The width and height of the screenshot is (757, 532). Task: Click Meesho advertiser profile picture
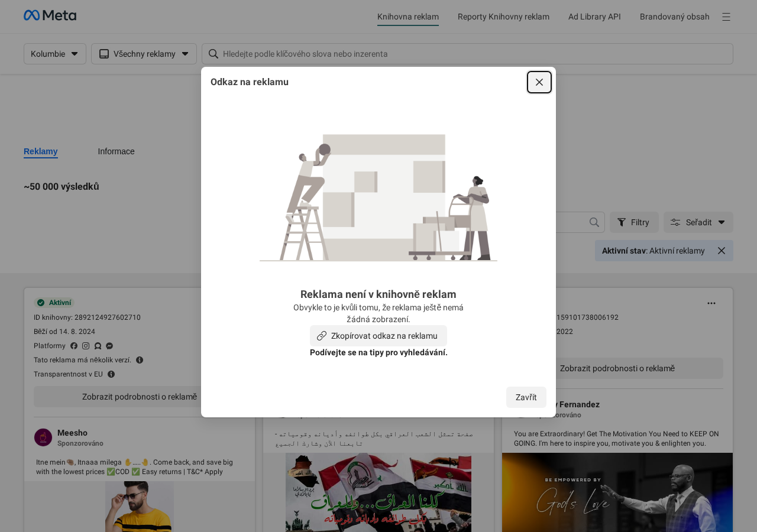click(x=43, y=437)
